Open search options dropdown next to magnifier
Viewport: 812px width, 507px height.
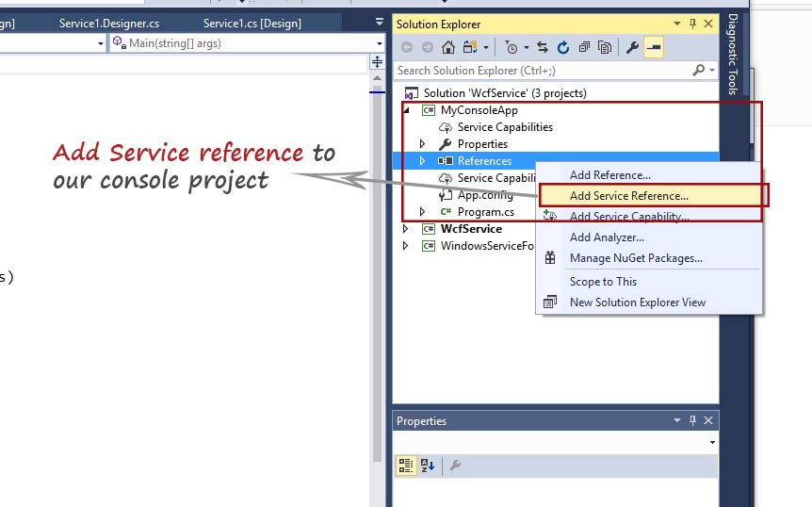[x=712, y=70]
